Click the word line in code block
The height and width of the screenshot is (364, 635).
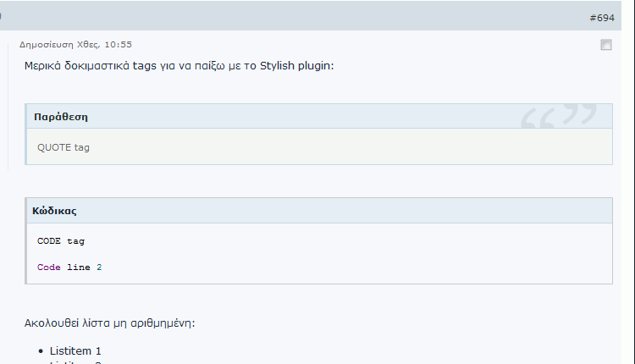(79, 267)
